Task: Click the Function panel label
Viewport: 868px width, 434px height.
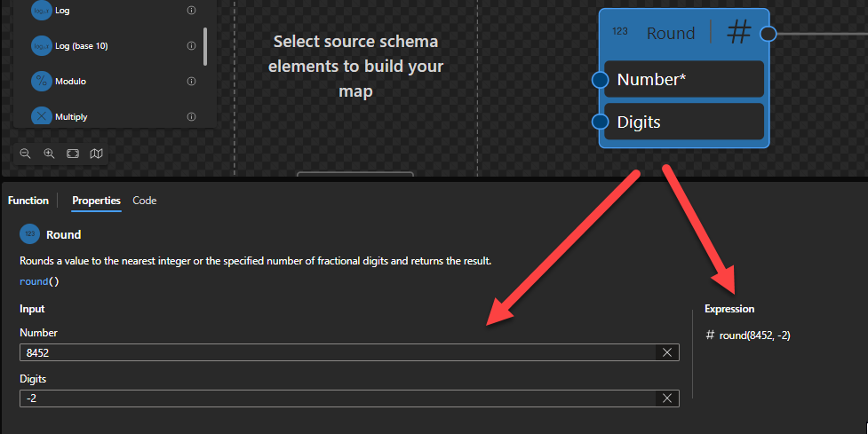Action: pos(28,201)
